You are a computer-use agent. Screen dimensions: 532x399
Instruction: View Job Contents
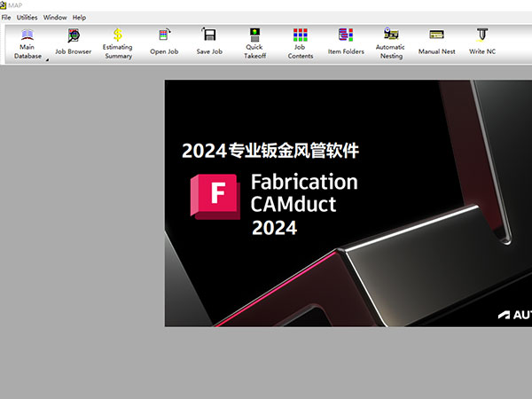click(x=301, y=43)
